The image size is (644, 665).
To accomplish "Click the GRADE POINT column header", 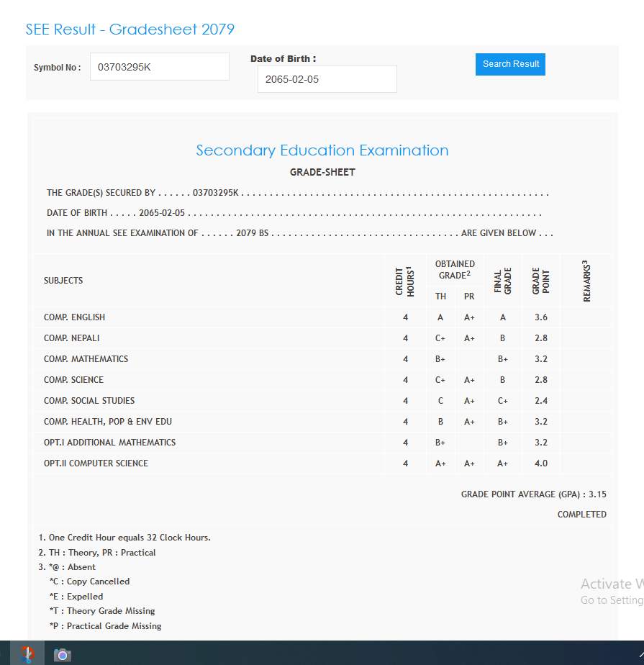I will click(541, 281).
